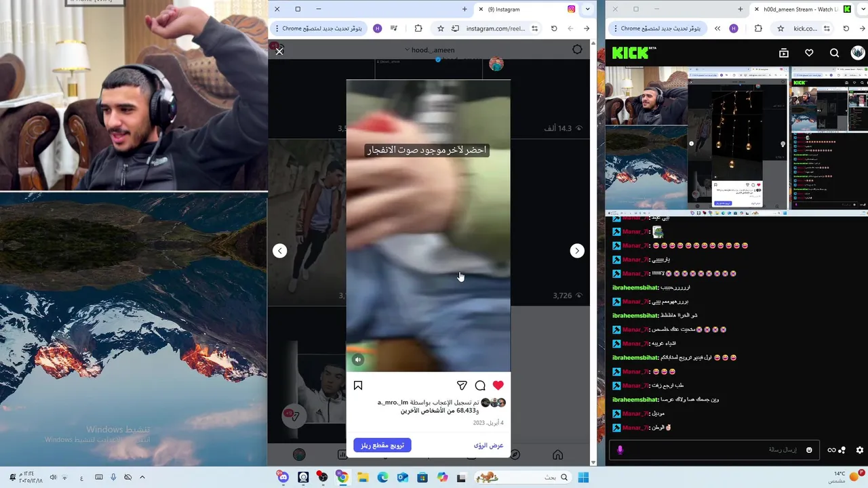This screenshot has height=488, width=868.
Task: Mute the reel audio speaker button
Action: (x=358, y=360)
